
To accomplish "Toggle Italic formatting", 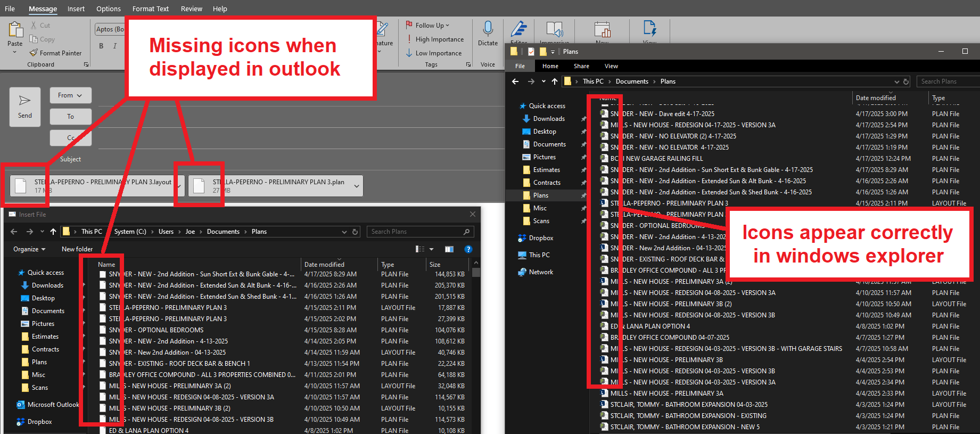I will [x=115, y=46].
